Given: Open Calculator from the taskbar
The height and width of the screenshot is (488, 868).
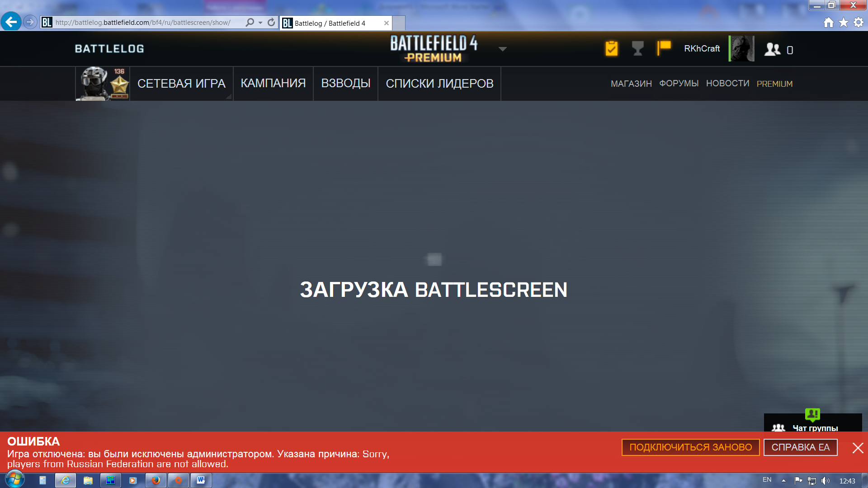Looking at the screenshot, I should coord(42,480).
